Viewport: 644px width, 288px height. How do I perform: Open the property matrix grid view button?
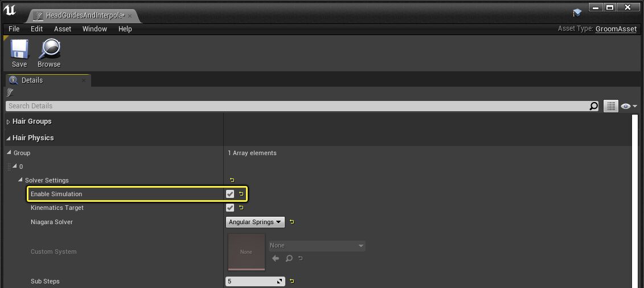(611, 106)
